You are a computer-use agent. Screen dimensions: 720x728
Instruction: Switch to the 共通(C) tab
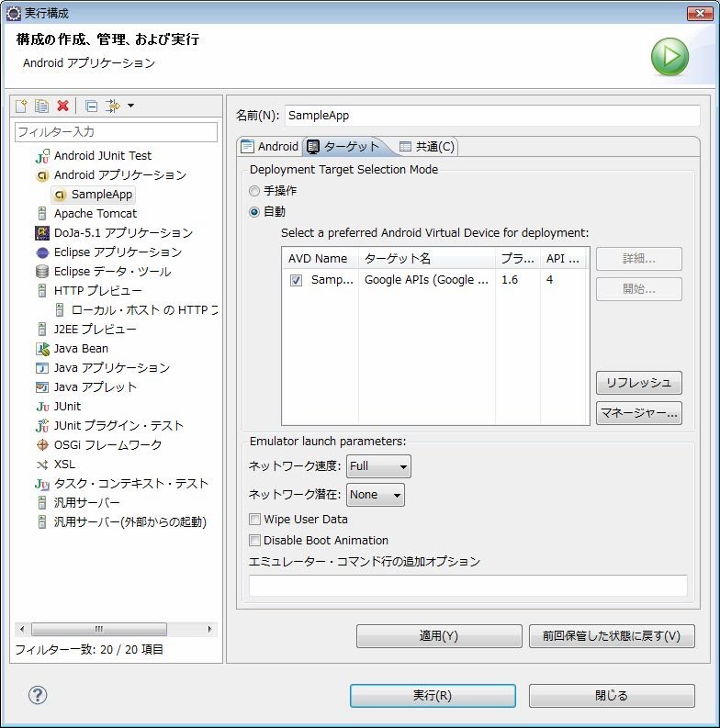(x=427, y=147)
